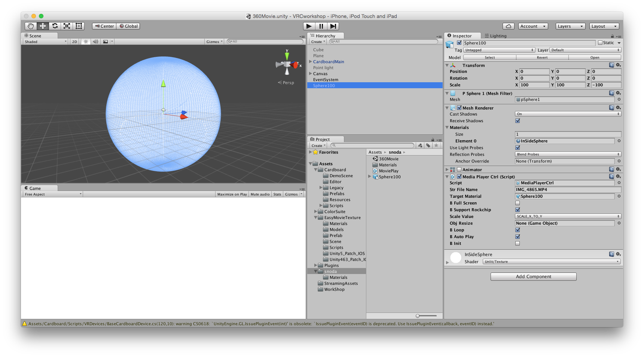
Task: Click the Add Component button
Action: (x=534, y=277)
